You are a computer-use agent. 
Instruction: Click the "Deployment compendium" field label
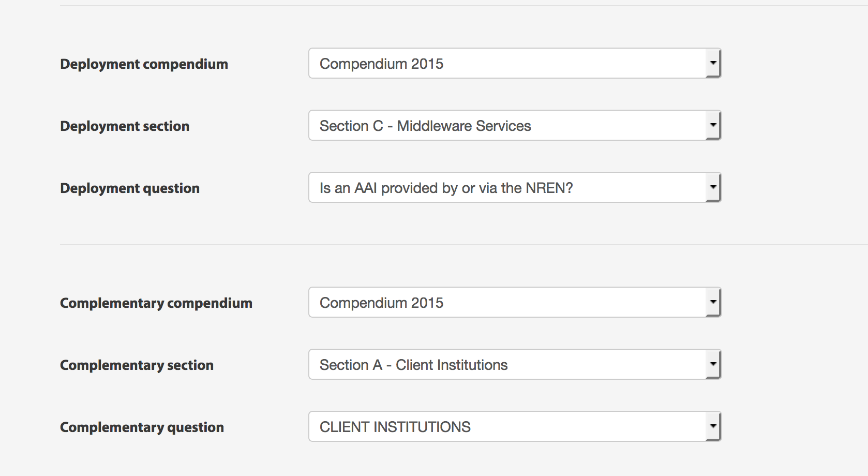[144, 64]
